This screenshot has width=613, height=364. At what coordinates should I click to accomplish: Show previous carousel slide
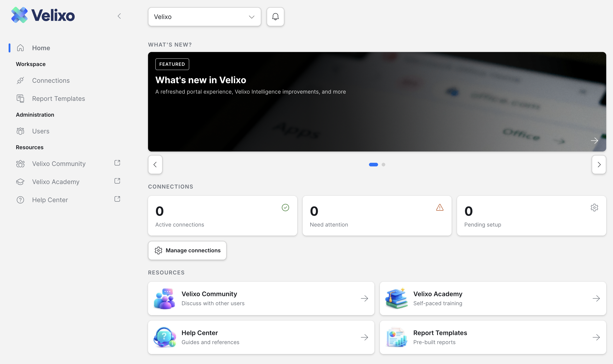point(155,165)
